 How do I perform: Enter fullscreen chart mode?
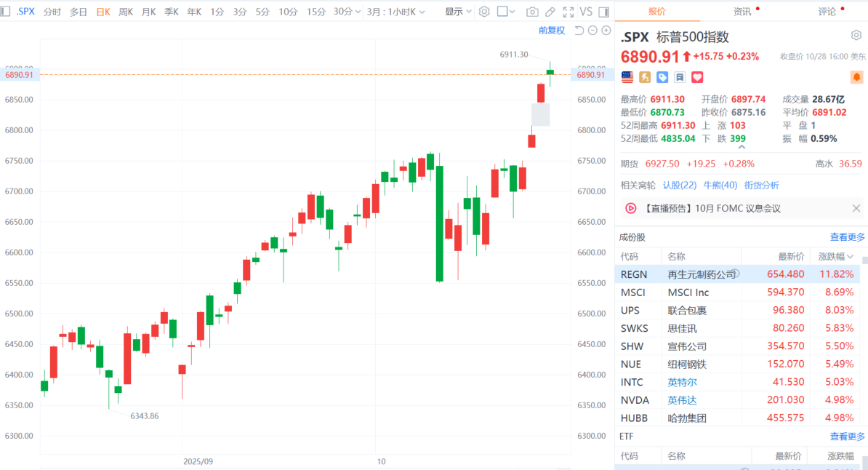(568, 12)
